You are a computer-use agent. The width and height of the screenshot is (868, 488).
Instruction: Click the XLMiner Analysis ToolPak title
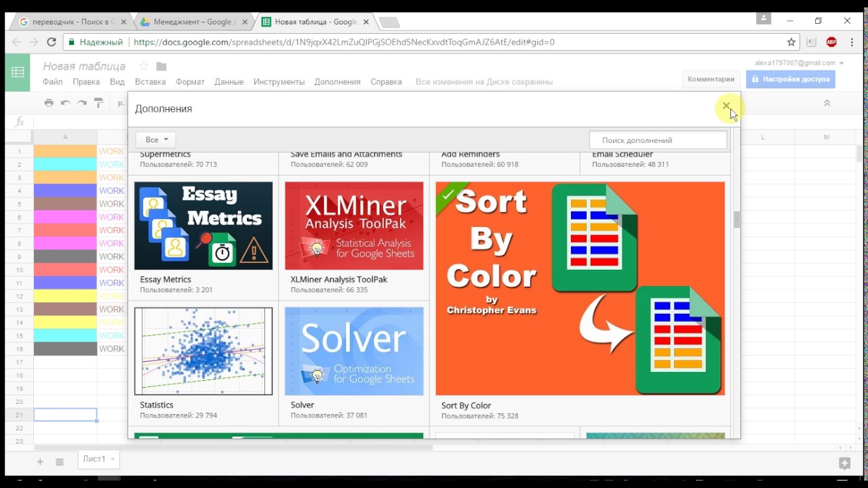[x=339, y=279]
